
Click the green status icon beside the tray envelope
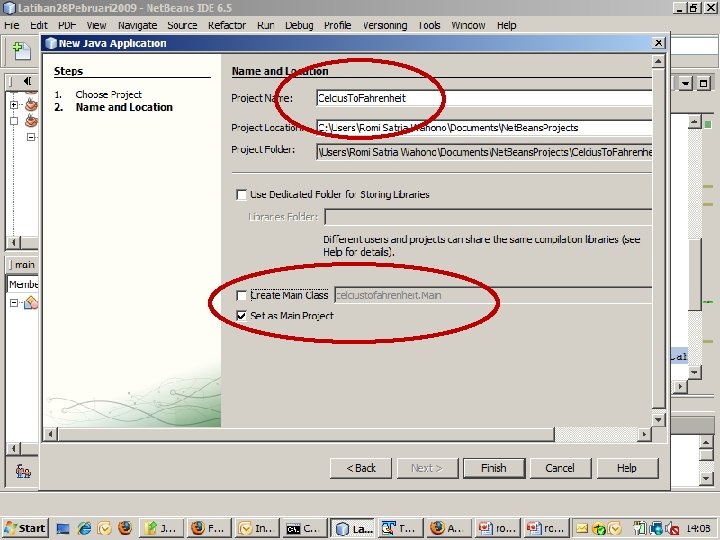click(599, 529)
